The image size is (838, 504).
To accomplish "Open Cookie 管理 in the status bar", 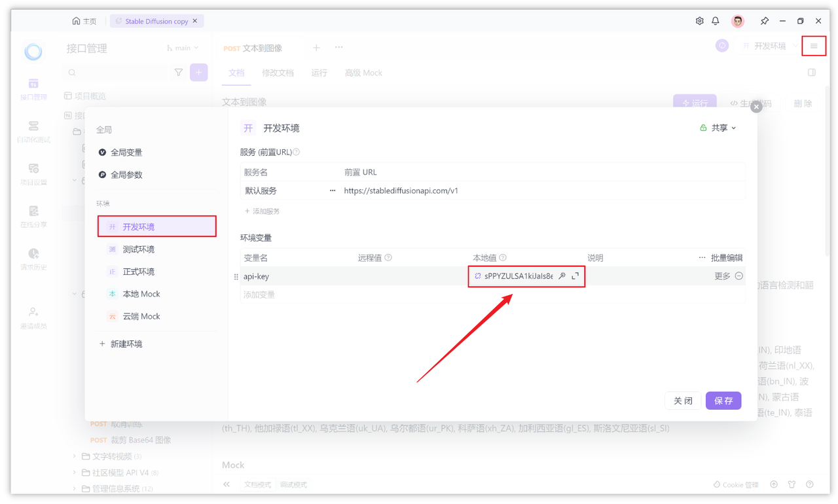I will [x=736, y=484].
